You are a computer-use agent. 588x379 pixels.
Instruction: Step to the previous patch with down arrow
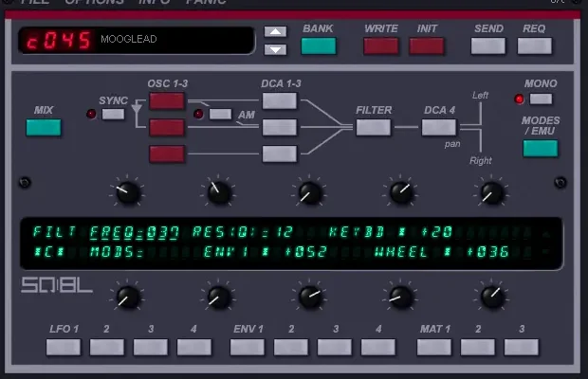275,49
